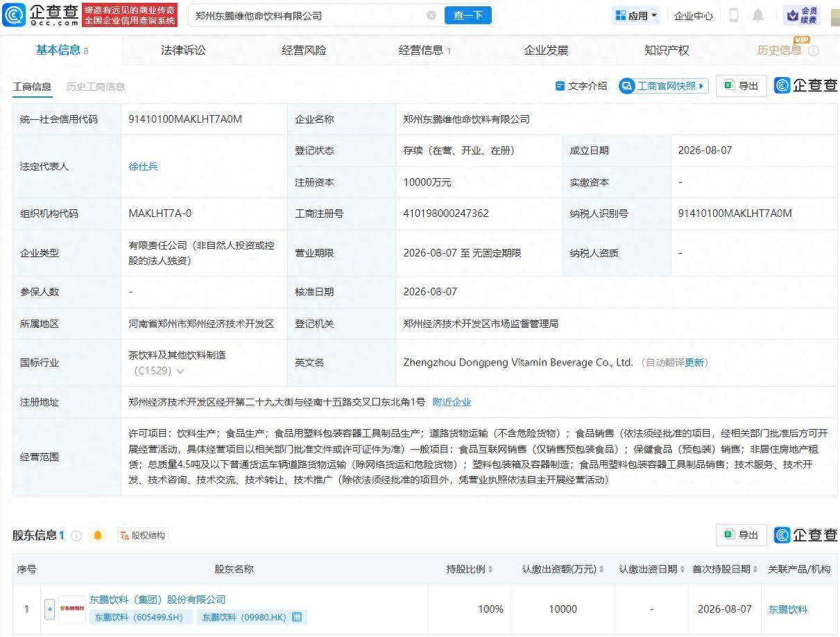Click the 东鹏饮料 (09980.HK) stock tag
The width and height of the screenshot is (840, 637).
coord(252,617)
